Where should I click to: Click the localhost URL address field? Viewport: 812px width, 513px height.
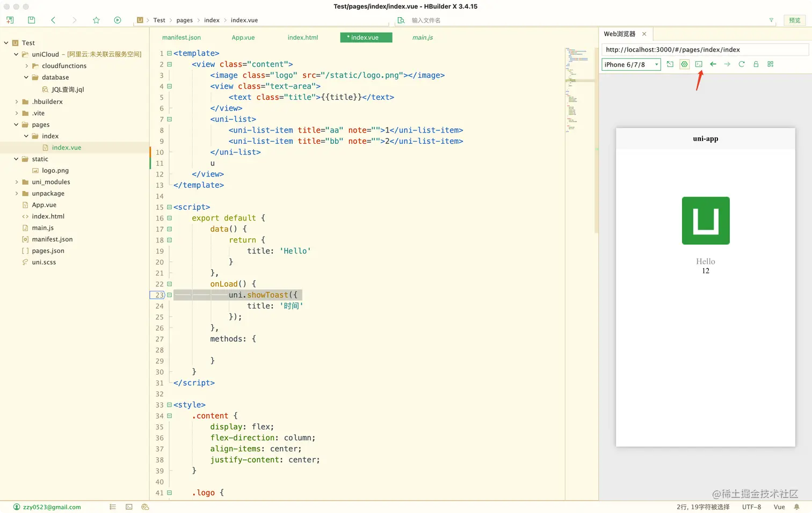(705, 49)
